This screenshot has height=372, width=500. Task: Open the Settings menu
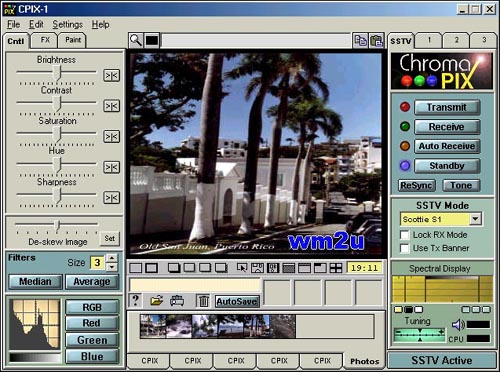67,25
